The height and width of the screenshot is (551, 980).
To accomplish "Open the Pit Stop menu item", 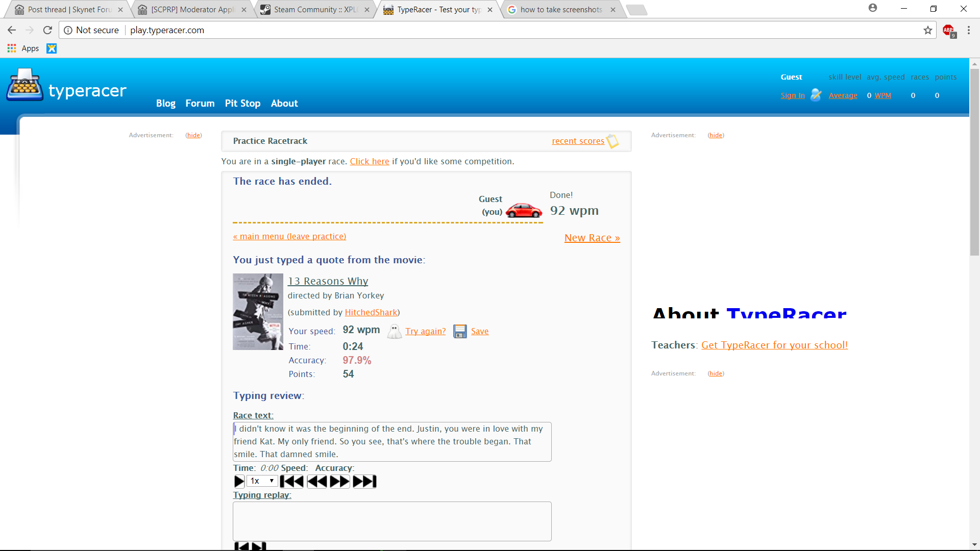I will click(x=242, y=104).
